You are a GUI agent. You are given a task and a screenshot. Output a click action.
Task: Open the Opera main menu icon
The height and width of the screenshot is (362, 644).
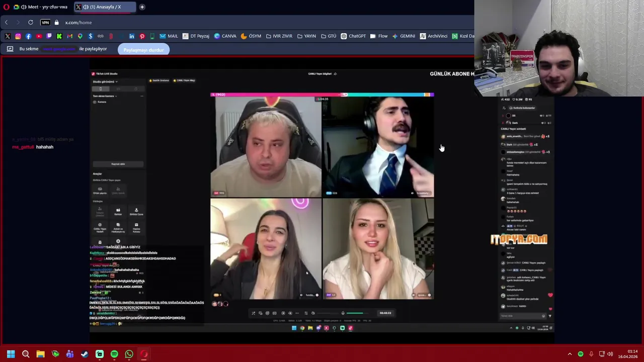(6, 7)
